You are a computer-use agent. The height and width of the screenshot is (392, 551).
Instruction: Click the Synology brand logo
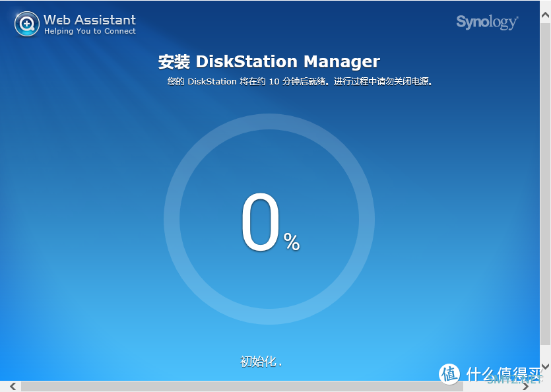(487, 22)
